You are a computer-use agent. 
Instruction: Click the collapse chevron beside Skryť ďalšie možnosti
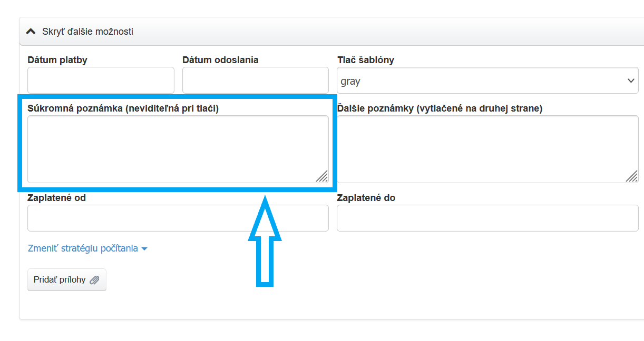point(31,32)
